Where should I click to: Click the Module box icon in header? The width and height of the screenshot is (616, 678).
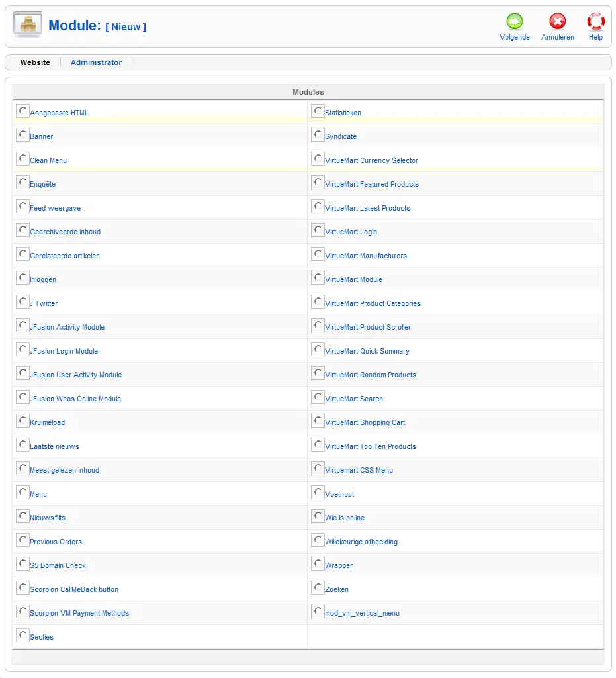click(28, 25)
